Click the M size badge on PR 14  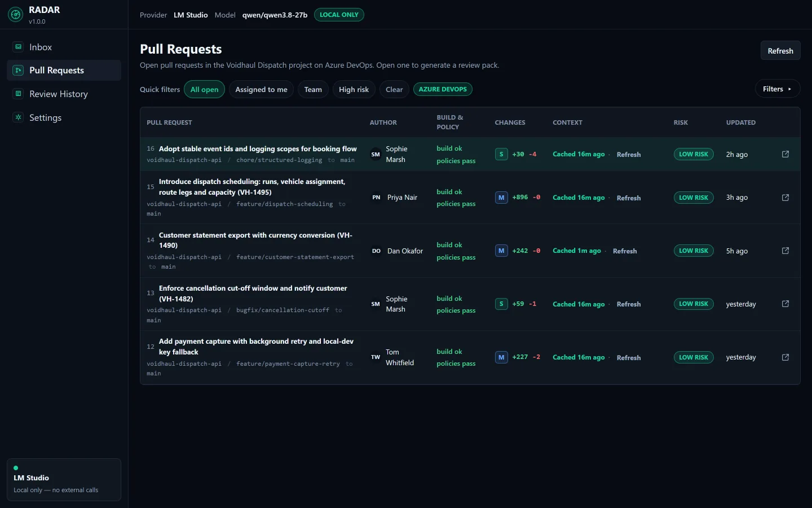click(x=501, y=251)
